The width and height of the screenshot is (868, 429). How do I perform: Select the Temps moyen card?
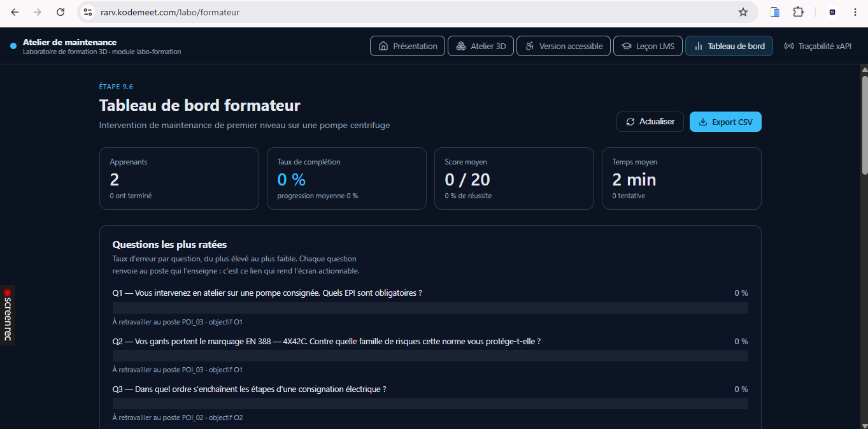pyautogui.click(x=681, y=178)
